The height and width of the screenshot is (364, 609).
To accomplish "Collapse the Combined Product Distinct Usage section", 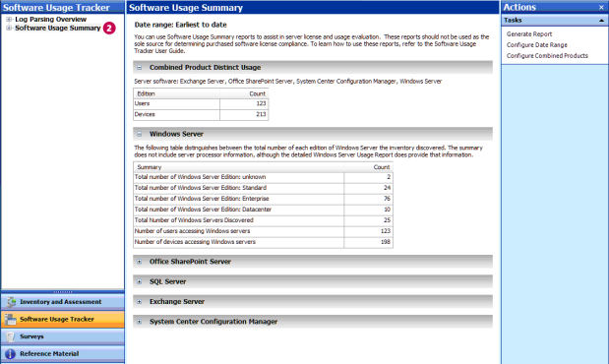I will click(x=139, y=68).
